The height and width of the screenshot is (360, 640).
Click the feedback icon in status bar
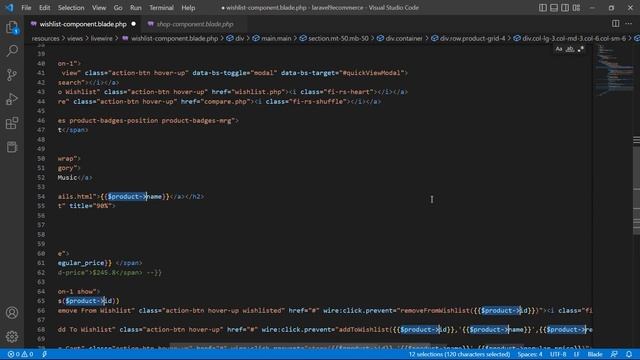point(614,354)
